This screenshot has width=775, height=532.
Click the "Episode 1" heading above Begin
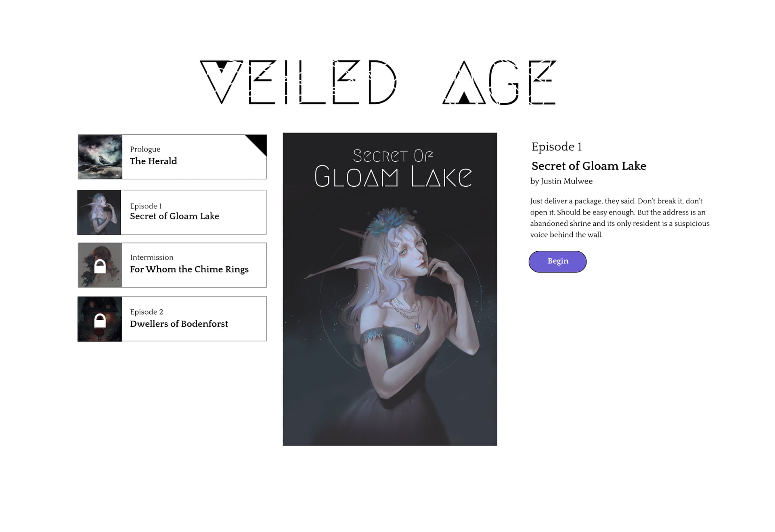pyautogui.click(x=557, y=147)
